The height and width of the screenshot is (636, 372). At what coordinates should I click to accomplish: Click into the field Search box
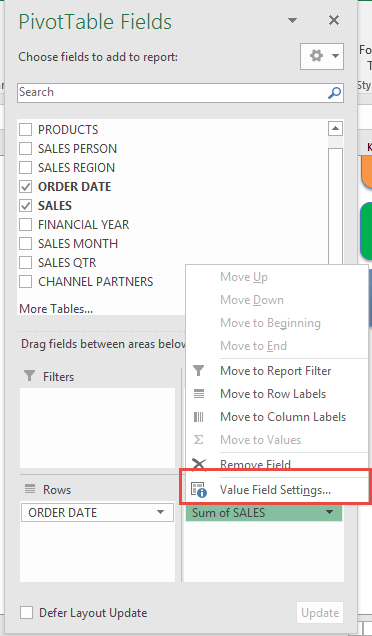point(172,92)
